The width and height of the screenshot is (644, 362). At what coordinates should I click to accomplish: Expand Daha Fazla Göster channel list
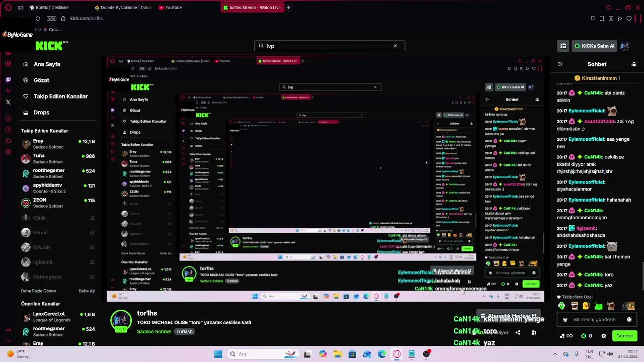pyautogui.click(x=39, y=291)
